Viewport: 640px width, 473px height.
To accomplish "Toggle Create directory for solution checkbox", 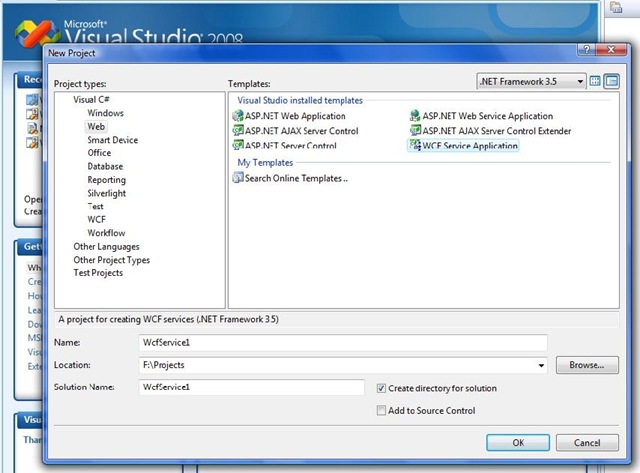I will tap(381, 388).
